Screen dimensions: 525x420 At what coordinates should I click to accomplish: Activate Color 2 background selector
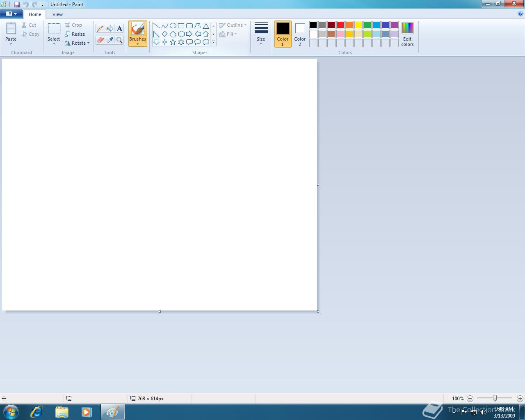[x=300, y=34]
